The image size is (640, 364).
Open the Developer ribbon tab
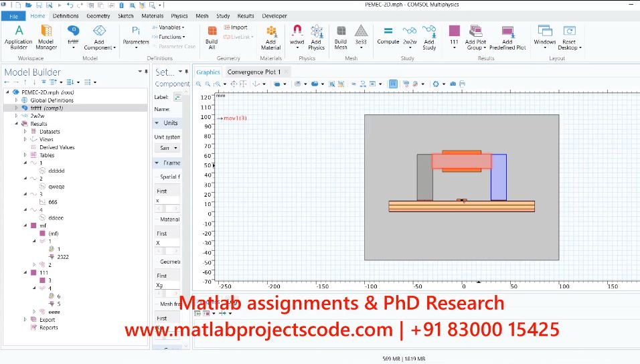click(x=274, y=16)
